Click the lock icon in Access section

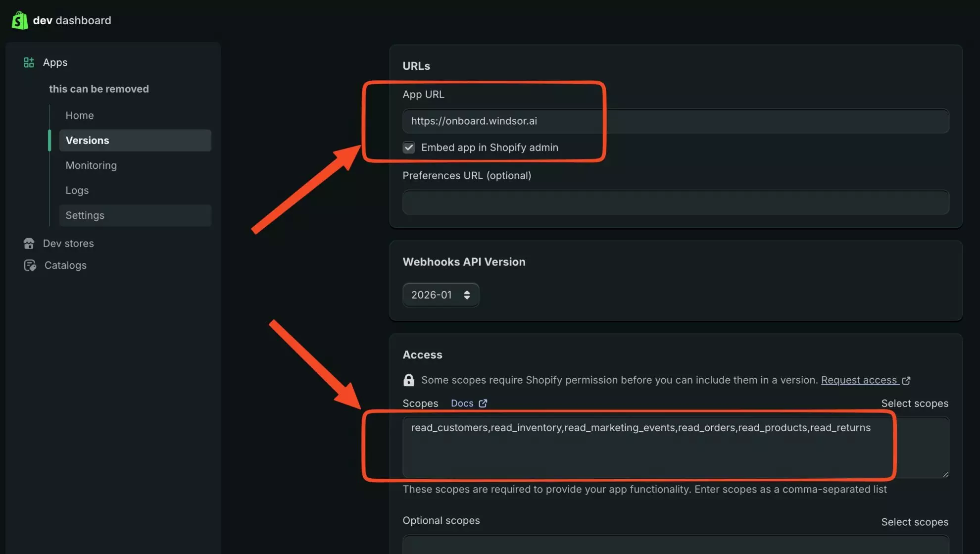[408, 380]
